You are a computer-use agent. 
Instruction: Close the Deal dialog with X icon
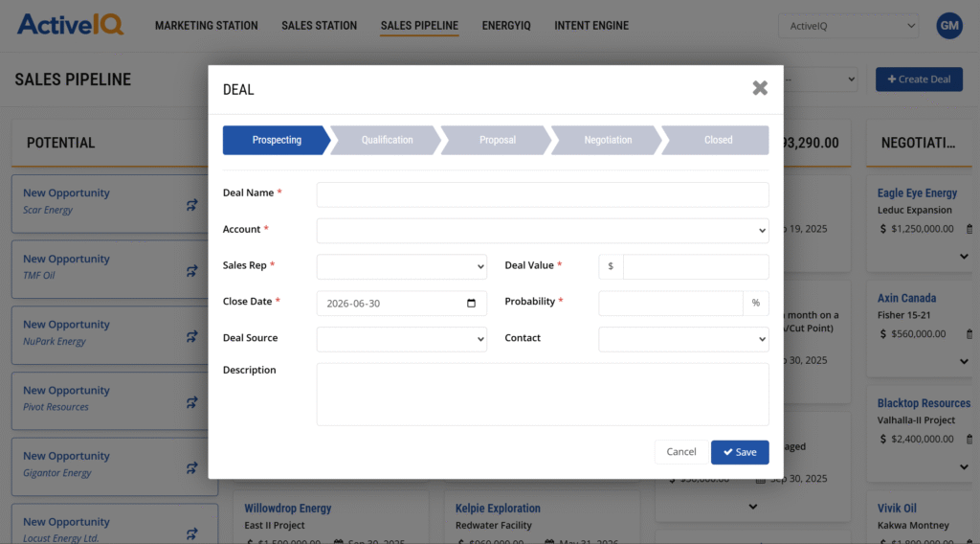coord(759,88)
